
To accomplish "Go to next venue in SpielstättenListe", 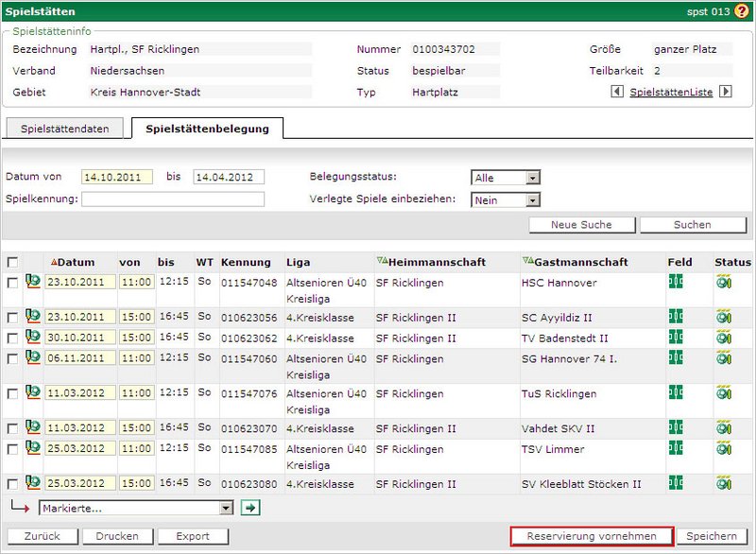I will 726,92.
